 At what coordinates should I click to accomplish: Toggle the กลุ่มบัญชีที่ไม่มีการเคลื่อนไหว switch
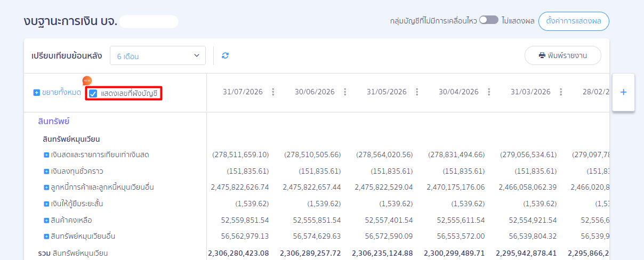[488, 20]
